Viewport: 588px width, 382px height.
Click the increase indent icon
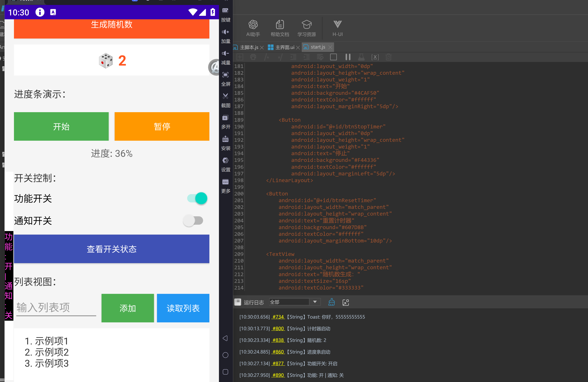pos(307,57)
